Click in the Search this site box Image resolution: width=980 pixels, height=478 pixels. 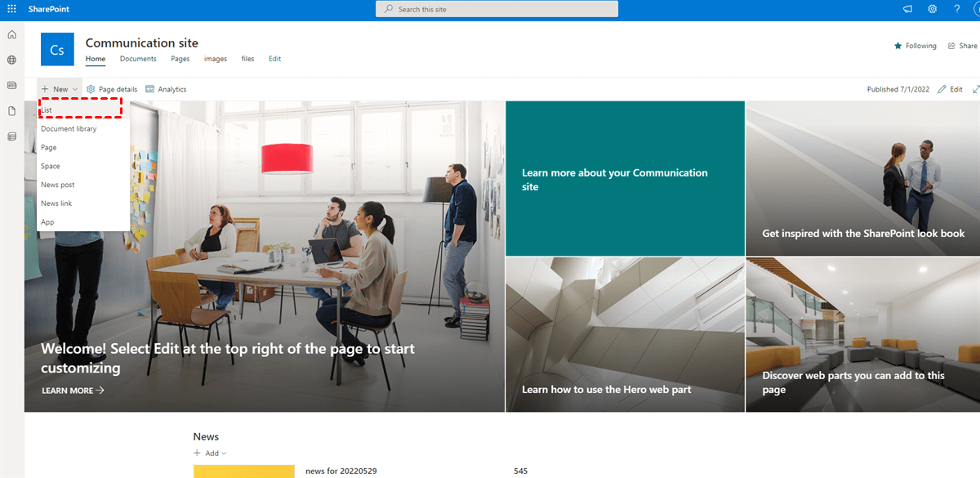[x=497, y=9]
